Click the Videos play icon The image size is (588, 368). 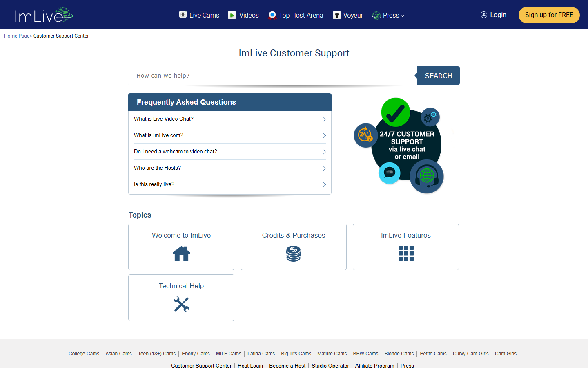tap(232, 15)
